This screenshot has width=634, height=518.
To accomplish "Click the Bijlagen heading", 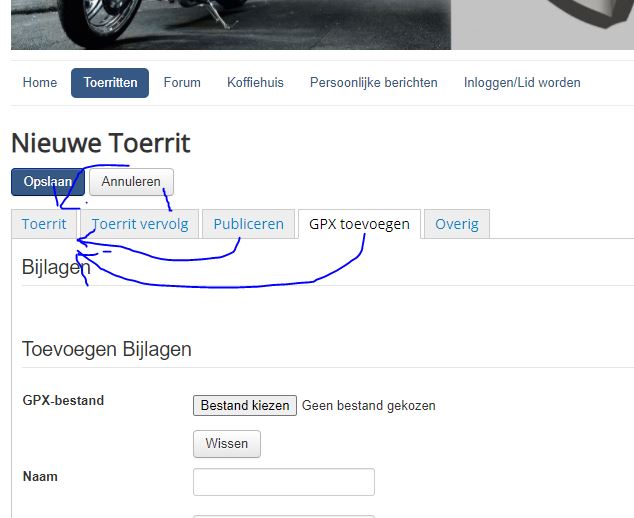I will click(56, 267).
